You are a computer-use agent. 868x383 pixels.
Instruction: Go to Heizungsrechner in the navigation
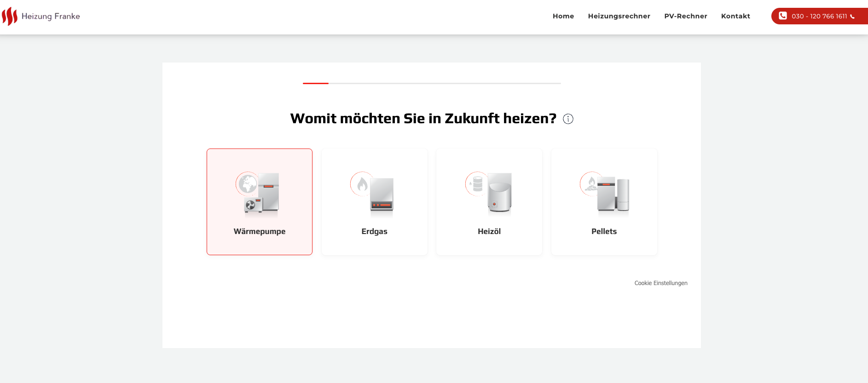pos(619,16)
